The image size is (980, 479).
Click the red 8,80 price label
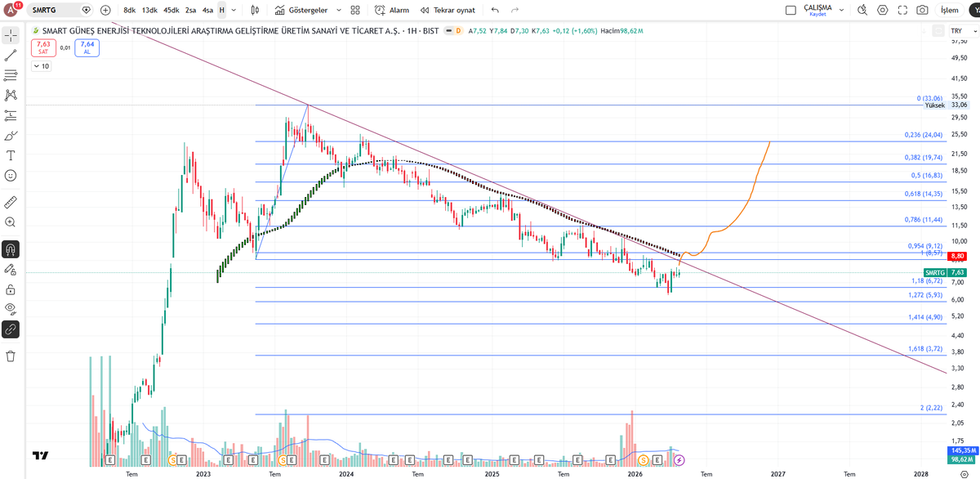point(958,255)
